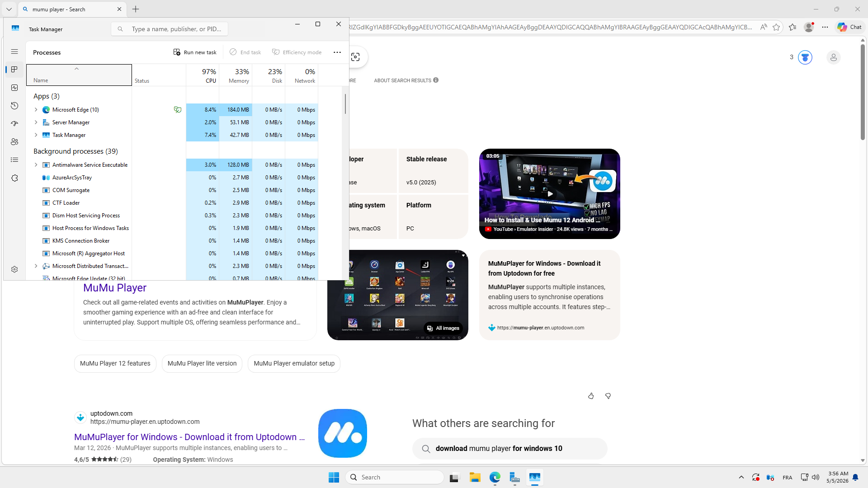Viewport: 868px width, 488px height.
Task: Select COM Surrogate process row
Action: pos(172,190)
